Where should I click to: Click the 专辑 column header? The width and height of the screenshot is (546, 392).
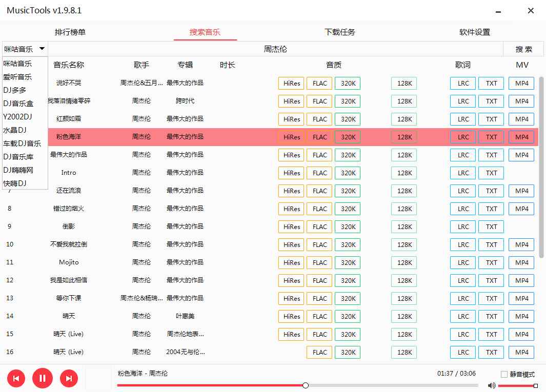coord(185,65)
